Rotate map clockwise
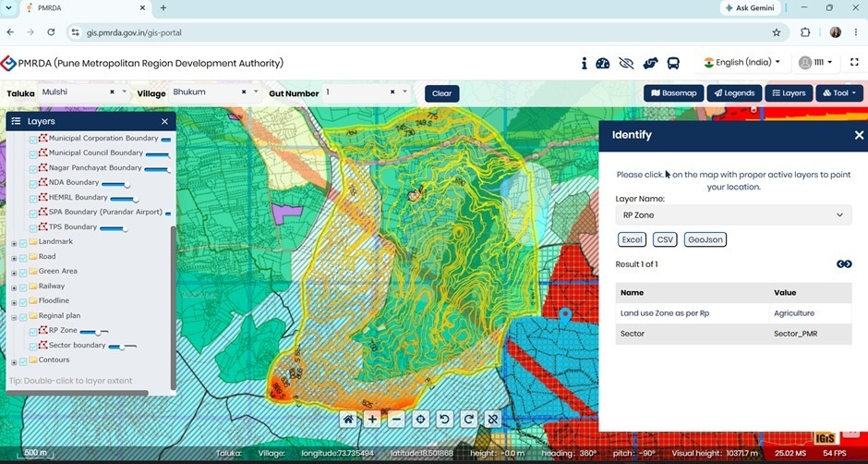The height and width of the screenshot is (464, 868). coord(468,419)
